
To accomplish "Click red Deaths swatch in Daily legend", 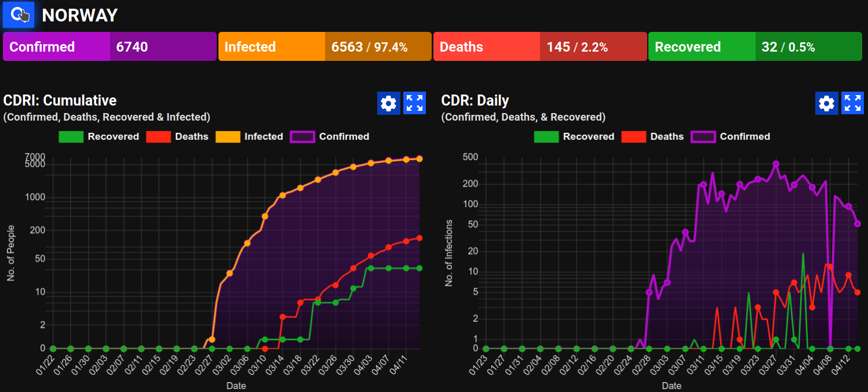I will tap(633, 137).
